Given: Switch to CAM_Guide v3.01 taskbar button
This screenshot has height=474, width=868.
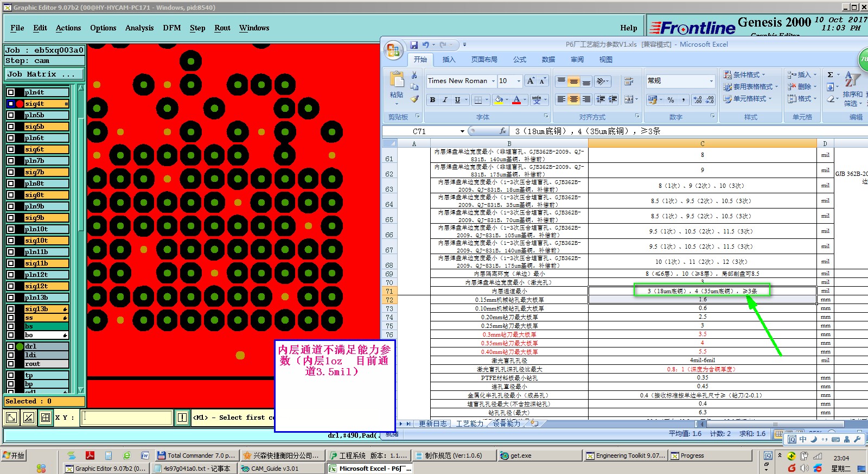Looking at the screenshot, I should click(x=281, y=469).
